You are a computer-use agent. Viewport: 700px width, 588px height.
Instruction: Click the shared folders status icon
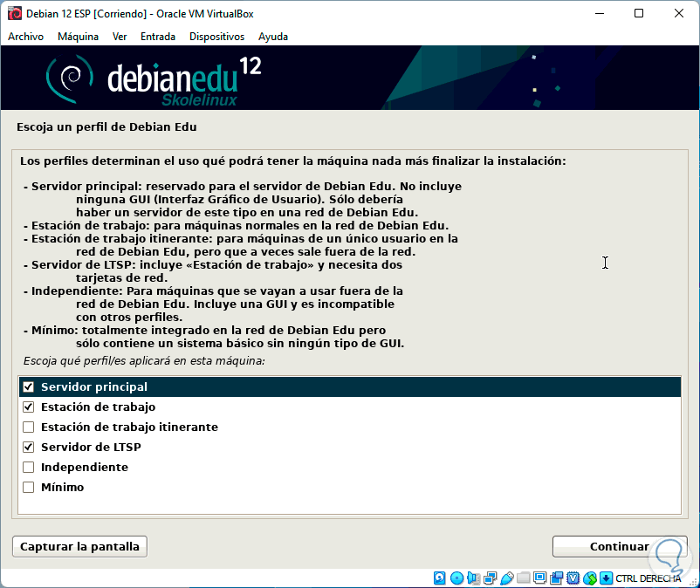(x=523, y=578)
